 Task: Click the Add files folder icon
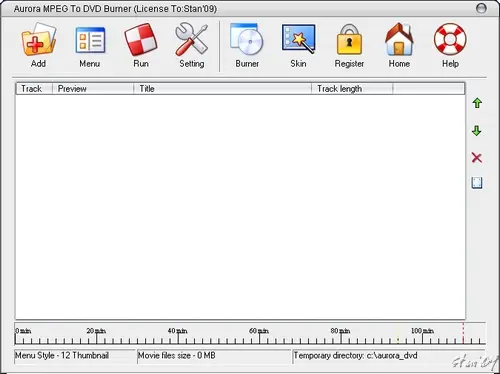tap(39, 39)
